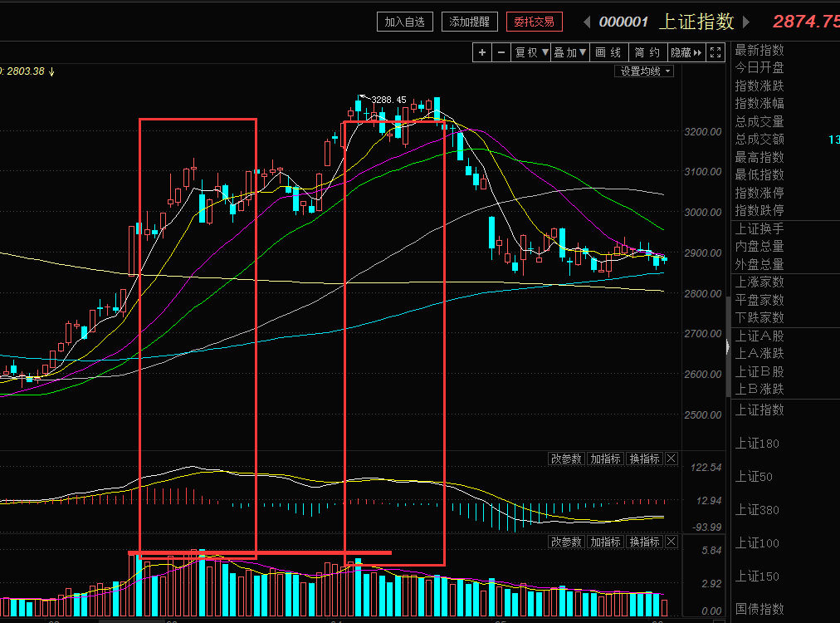Zoom out chart with minus icon
The width and height of the screenshot is (840, 623).
tap(501, 52)
